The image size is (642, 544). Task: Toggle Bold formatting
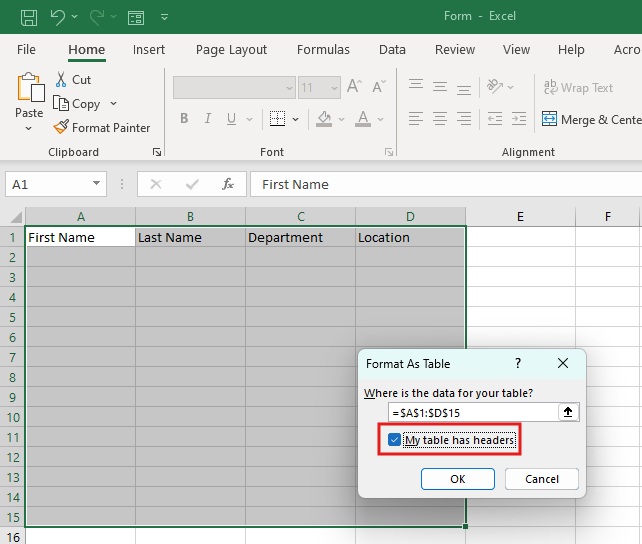(x=184, y=119)
